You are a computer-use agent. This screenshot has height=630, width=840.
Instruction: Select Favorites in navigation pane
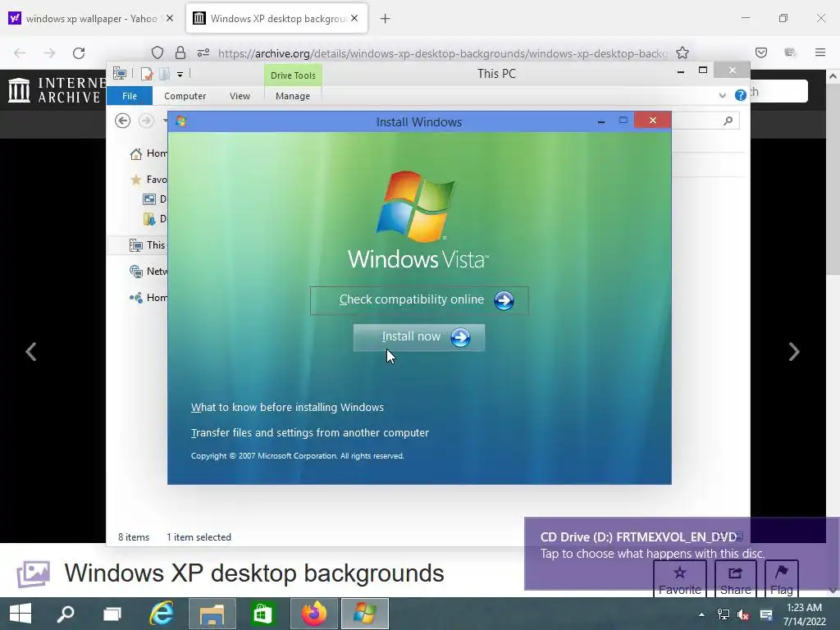148,180
